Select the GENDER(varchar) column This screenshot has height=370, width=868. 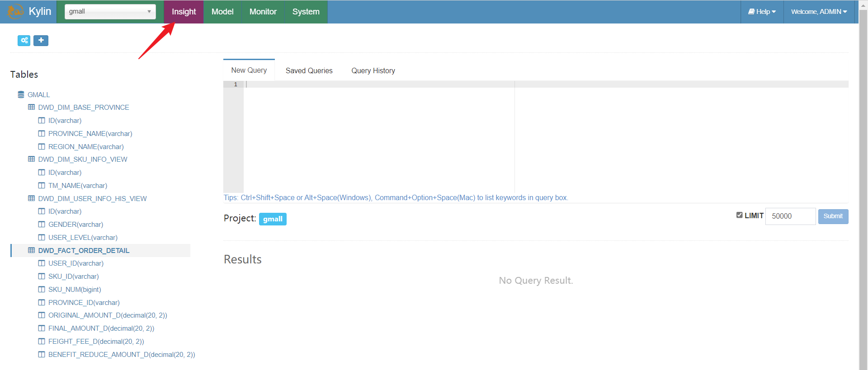[75, 225]
